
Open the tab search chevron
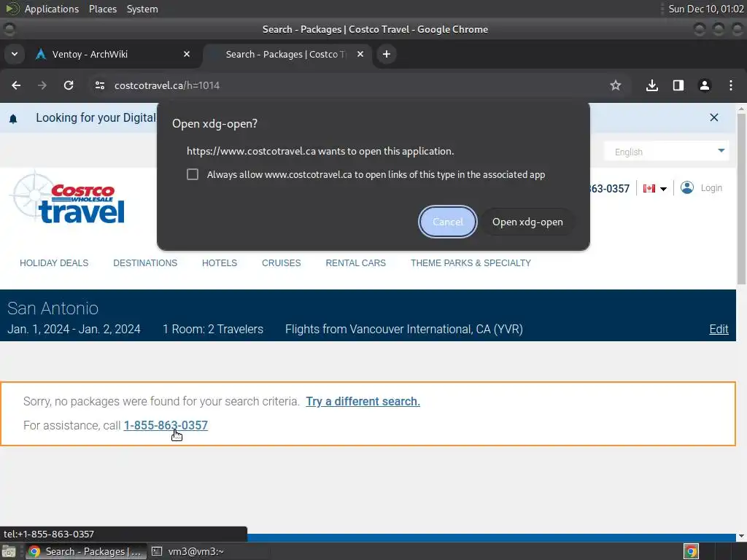(x=15, y=54)
